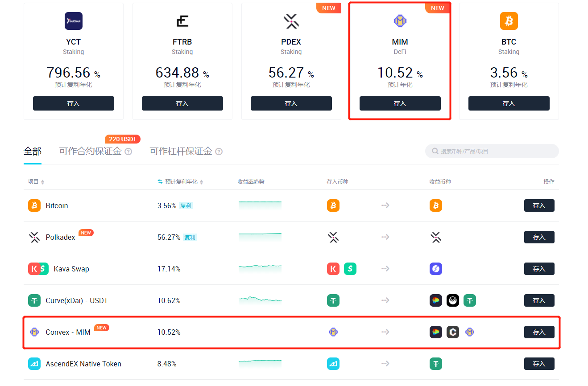Click the Curve(xDai) yield trend chart

(x=260, y=300)
